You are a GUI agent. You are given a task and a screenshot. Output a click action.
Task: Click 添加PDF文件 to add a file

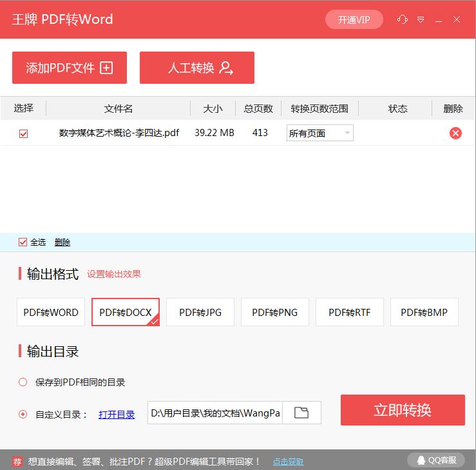pyautogui.click(x=70, y=68)
